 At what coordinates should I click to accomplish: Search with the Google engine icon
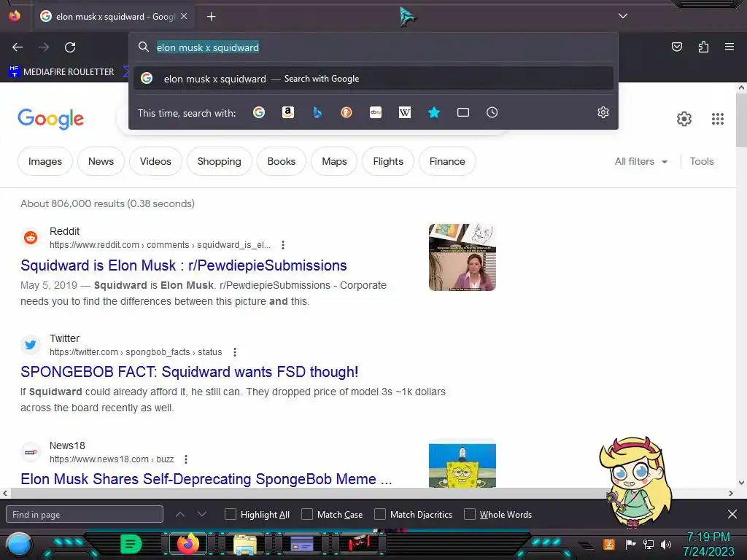point(259,112)
